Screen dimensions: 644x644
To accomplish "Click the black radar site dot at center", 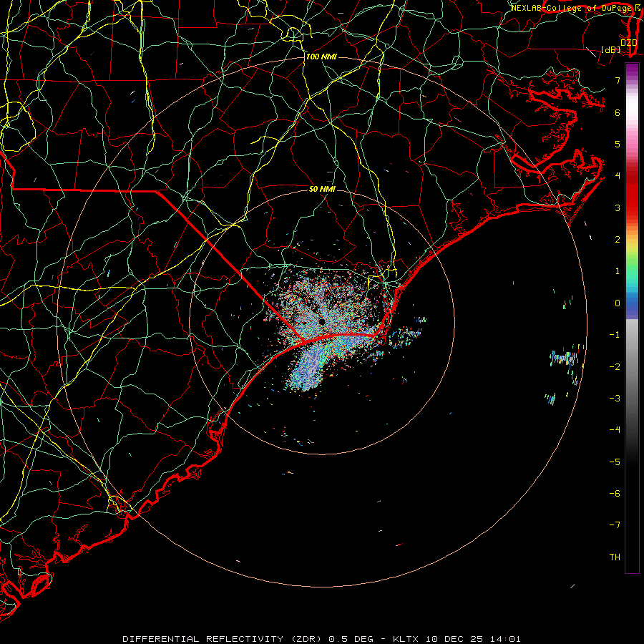I will click(x=321, y=321).
